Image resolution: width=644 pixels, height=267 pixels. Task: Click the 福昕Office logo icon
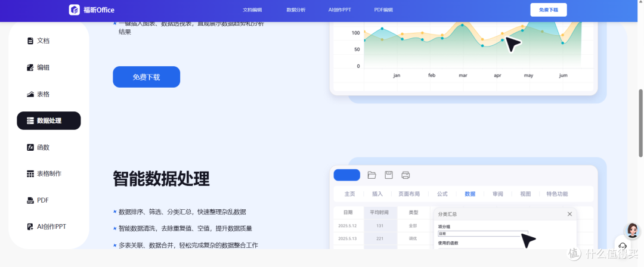coord(75,10)
